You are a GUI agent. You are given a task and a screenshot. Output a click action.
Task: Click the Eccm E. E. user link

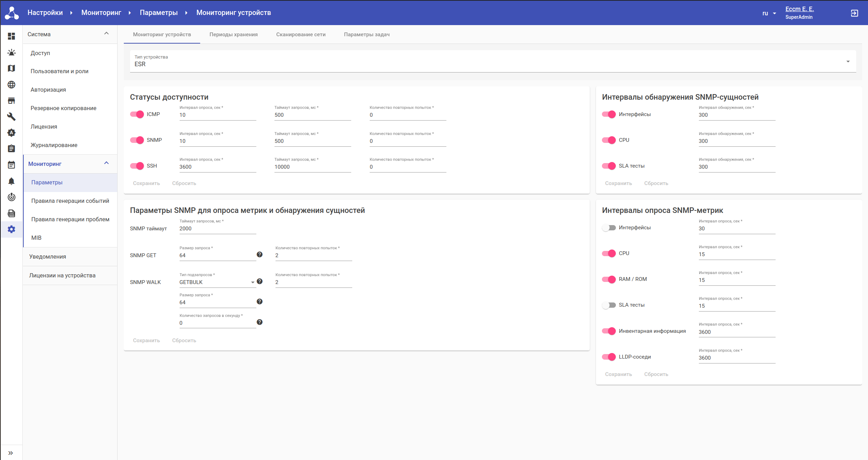pyautogui.click(x=799, y=9)
